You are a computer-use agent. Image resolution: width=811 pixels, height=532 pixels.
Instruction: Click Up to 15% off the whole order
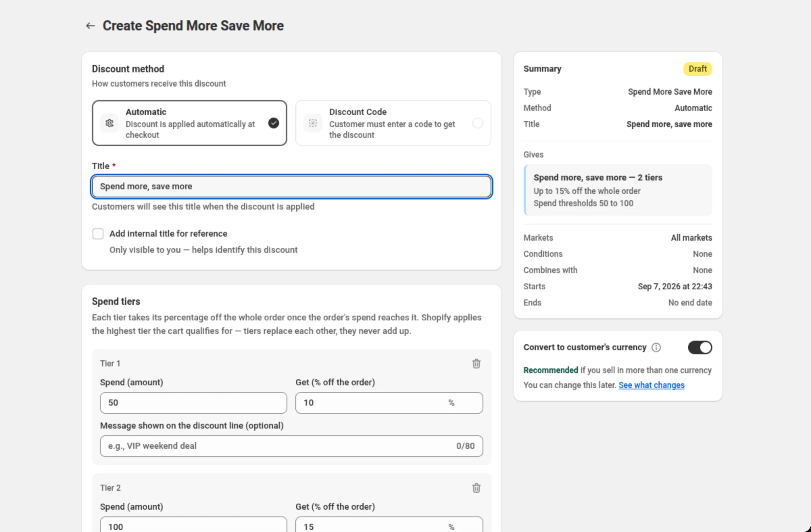pos(587,191)
